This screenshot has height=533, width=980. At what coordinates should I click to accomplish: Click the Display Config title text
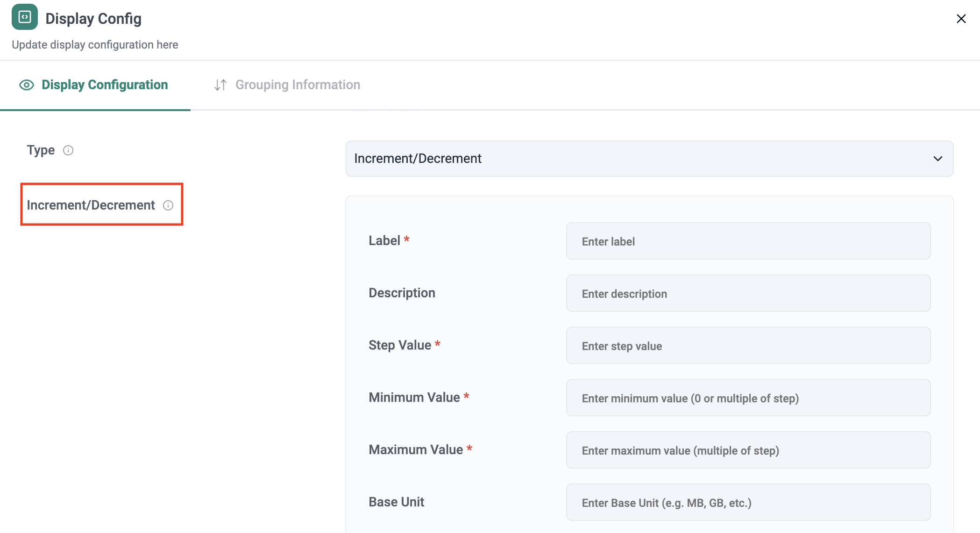pyautogui.click(x=93, y=19)
